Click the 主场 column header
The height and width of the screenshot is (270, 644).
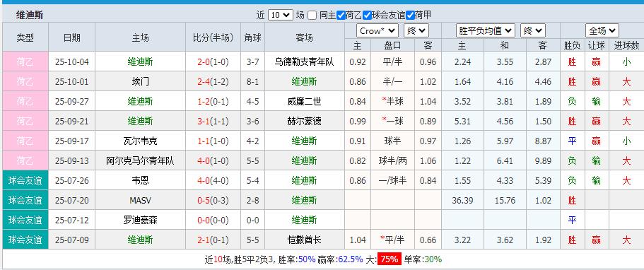140,37
